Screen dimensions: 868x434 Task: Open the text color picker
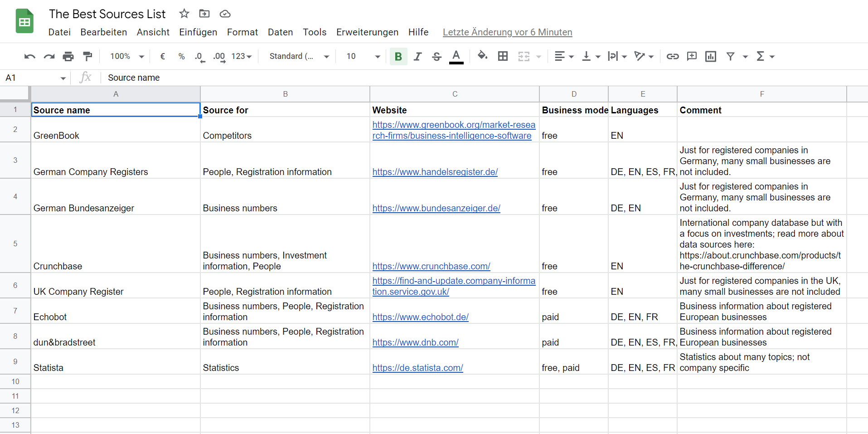pos(456,57)
